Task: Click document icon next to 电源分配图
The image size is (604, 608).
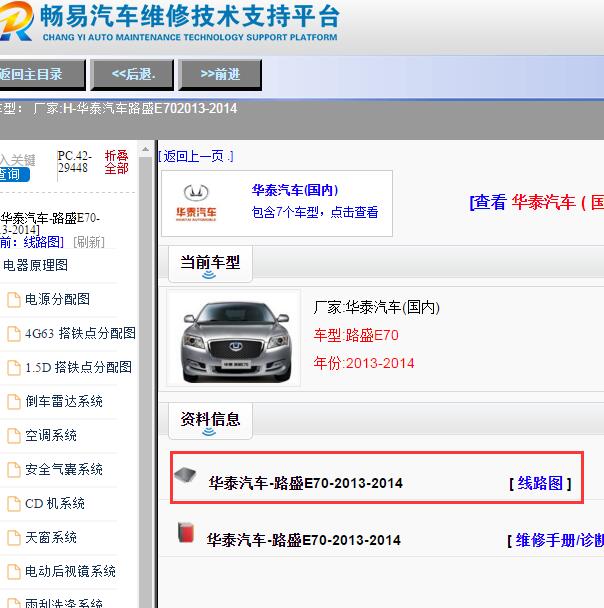Action: click(x=14, y=300)
